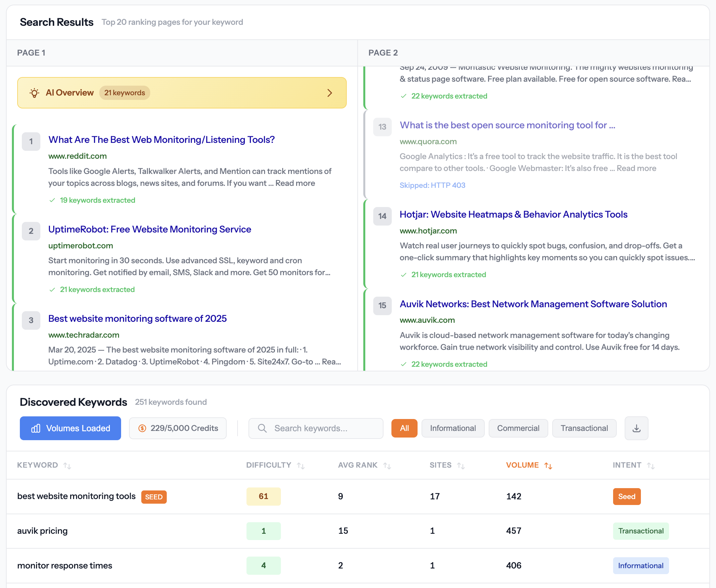Click the www.techradar.com URL
The height and width of the screenshot is (588, 716).
pyautogui.click(x=84, y=335)
